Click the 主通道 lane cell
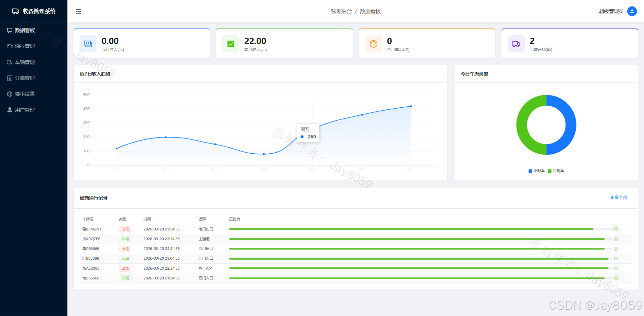This screenshot has height=316, width=644. (204, 239)
